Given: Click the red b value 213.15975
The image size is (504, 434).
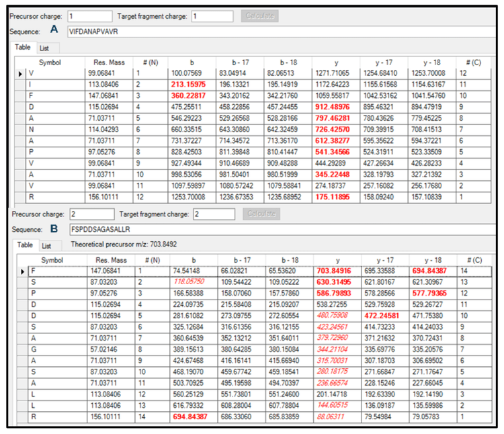Looking at the screenshot, I should [188, 85].
